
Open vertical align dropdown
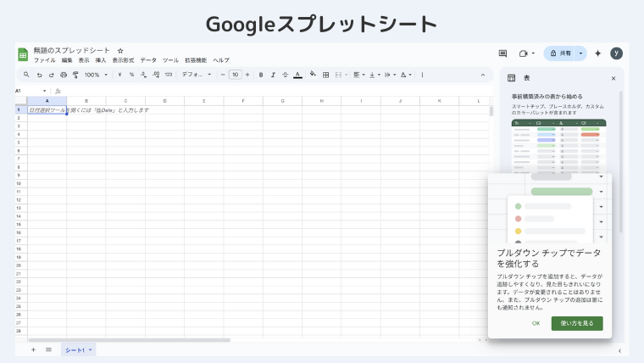[375, 75]
